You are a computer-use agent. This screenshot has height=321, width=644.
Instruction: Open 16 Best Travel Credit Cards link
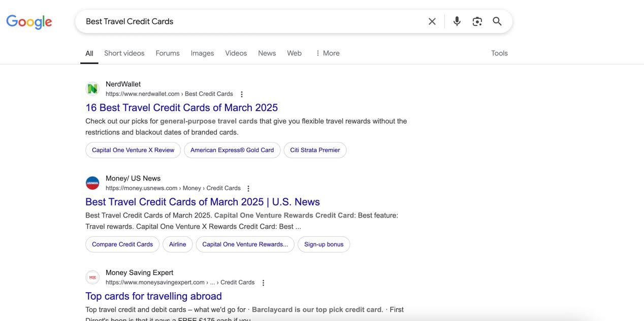[181, 108]
